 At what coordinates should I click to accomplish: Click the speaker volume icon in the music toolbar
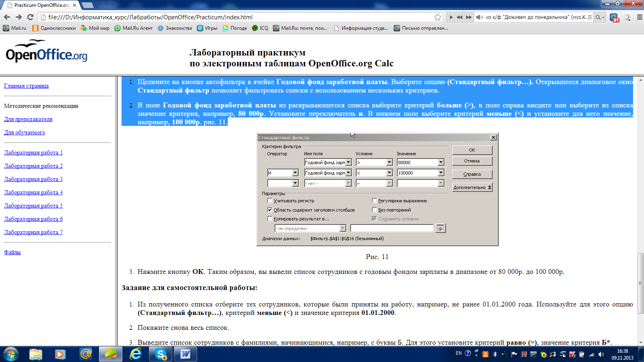click(479, 17)
